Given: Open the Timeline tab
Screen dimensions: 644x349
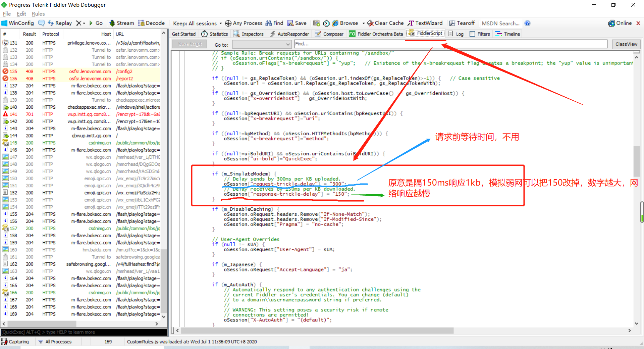Looking at the screenshot, I should click(507, 34).
